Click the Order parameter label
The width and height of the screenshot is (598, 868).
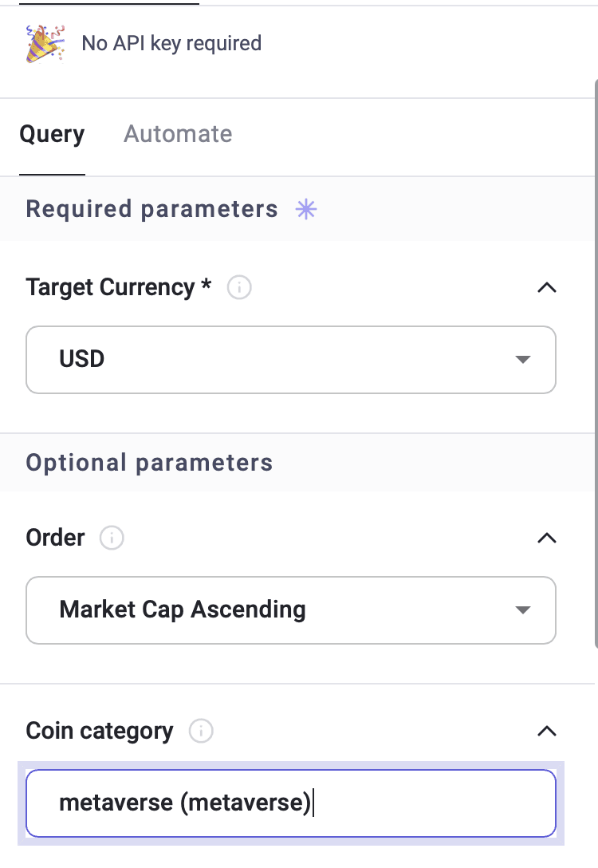[x=55, y=538]
